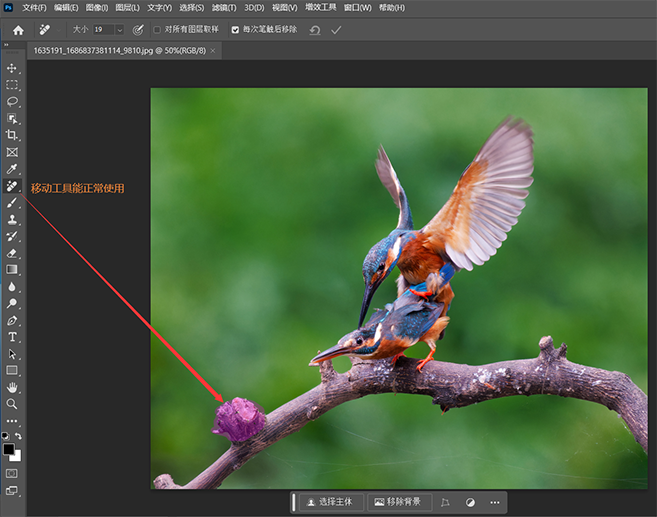Open the 图层(L) menu
This screenshot has height=517, width=657.
tap(127, 8)
